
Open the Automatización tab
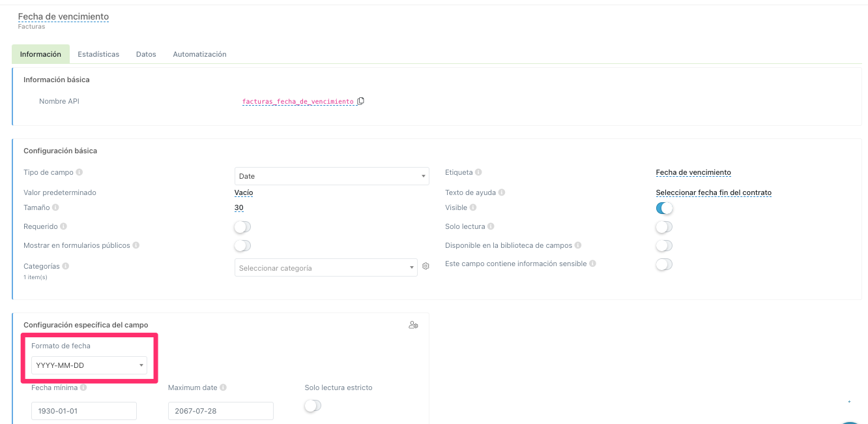click(x=199, y=54)
